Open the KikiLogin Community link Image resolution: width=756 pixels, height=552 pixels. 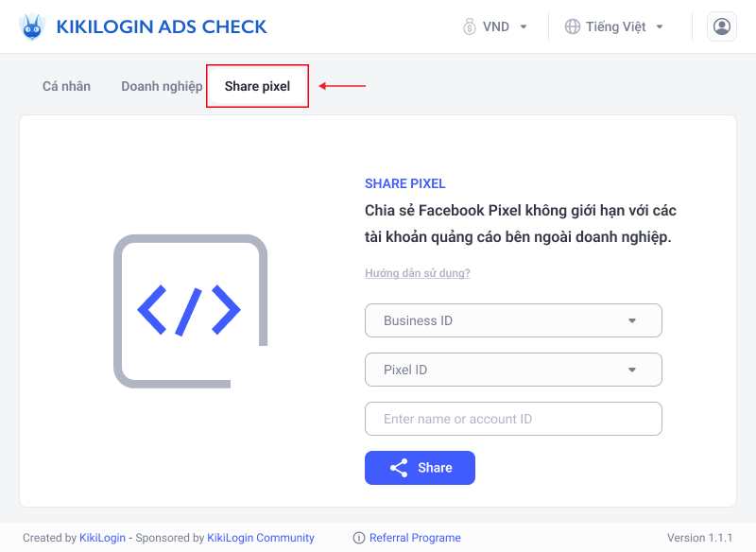tap(261, 538)
